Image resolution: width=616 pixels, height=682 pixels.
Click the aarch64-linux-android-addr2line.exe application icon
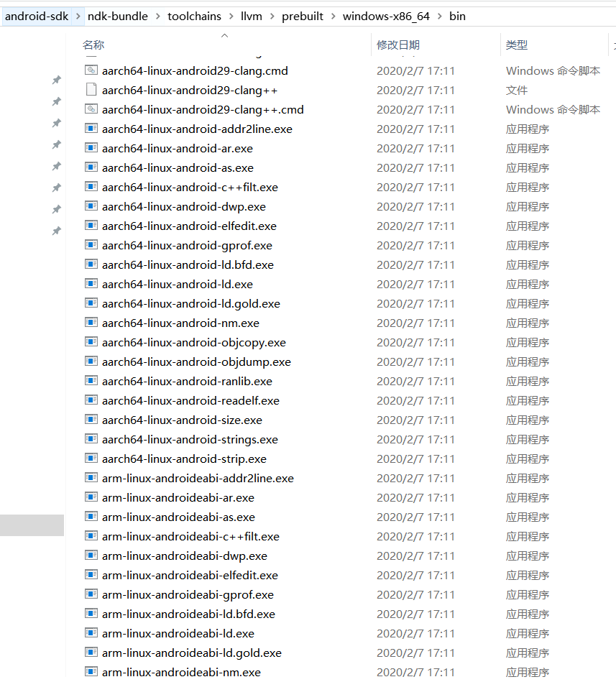(91, 129)
